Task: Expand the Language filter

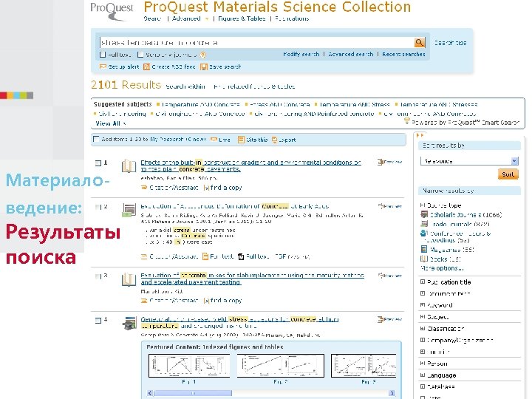Action: (423, 375)
